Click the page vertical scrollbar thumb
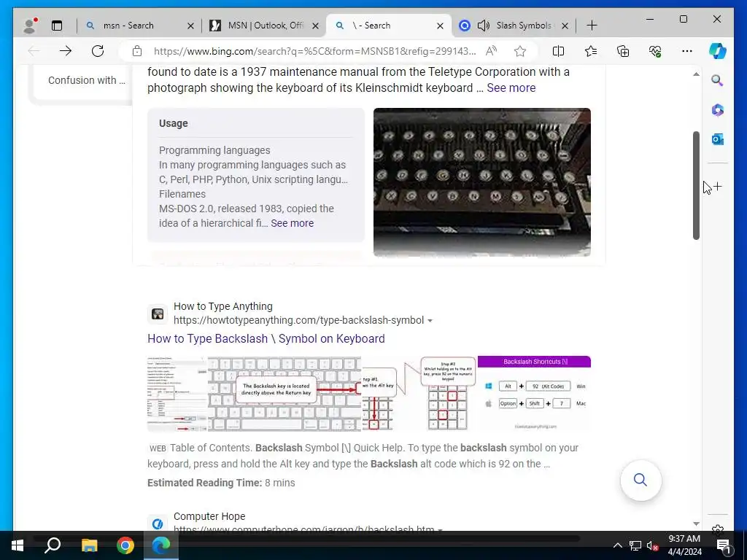Image resolution: width=747 pixels, height=560 pixels. coord(696,185)
